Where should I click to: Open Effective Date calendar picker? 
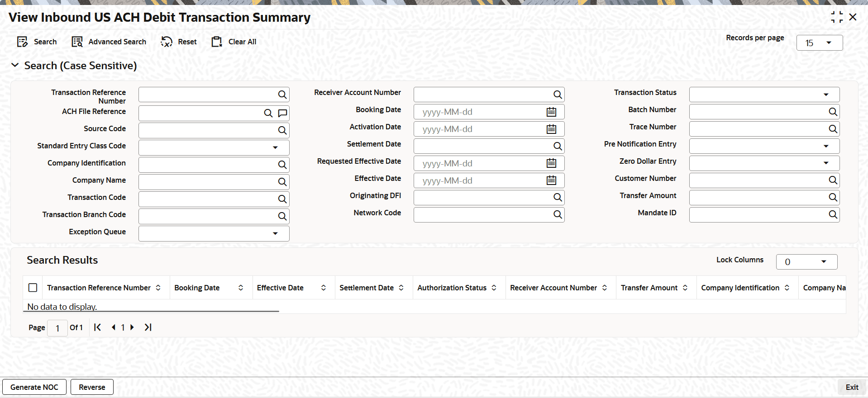coord(551,180)
